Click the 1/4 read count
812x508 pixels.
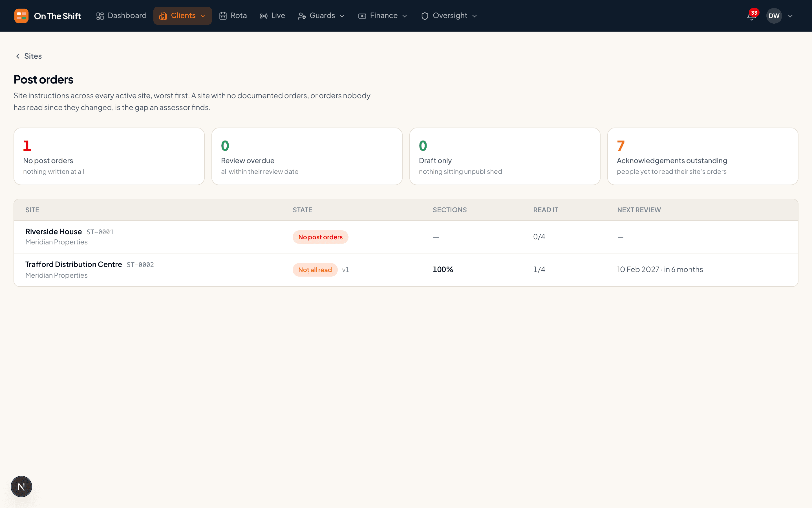click(x=539, y=270)
